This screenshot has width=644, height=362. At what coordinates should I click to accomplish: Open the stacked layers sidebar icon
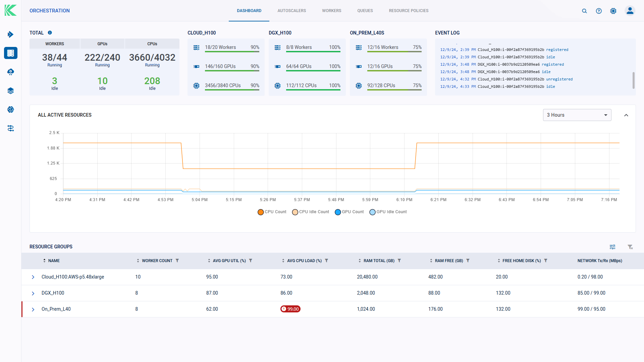10,90
